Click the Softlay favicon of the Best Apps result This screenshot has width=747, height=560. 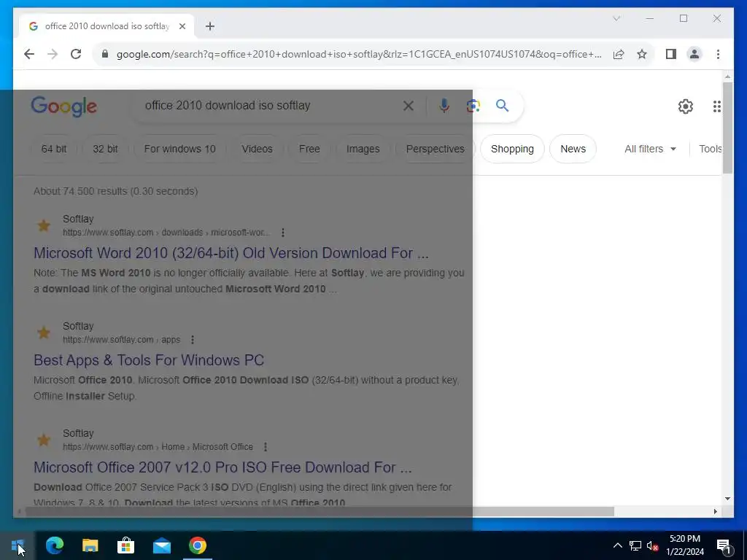click(44, 332)
